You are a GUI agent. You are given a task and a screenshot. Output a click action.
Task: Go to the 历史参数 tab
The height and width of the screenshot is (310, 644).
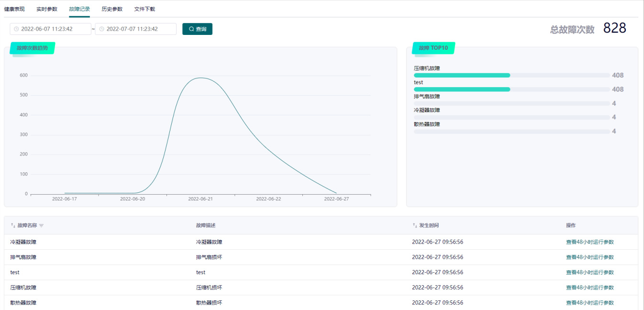point(112,9)
